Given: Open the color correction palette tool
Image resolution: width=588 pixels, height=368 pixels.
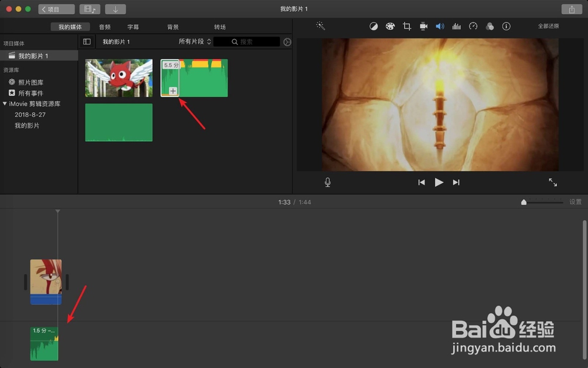Looking at the screenshot, I should [390, 26].
